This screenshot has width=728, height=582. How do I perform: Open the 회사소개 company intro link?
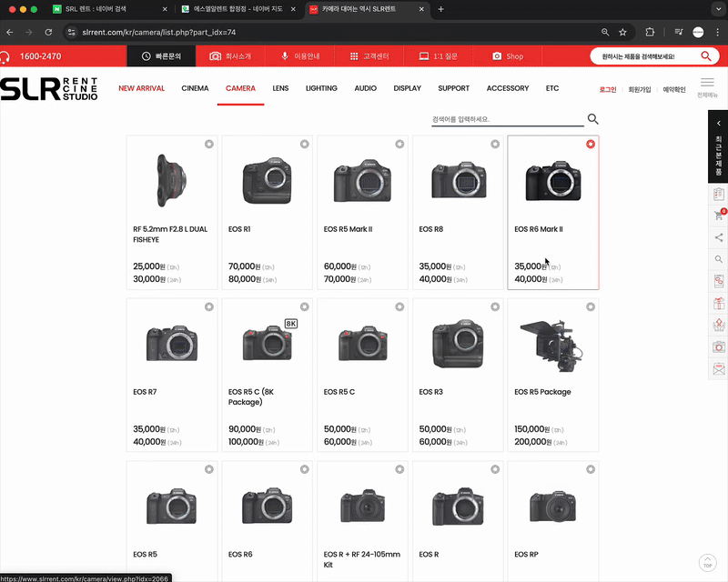pyautogui.click(x=230, y=56)
